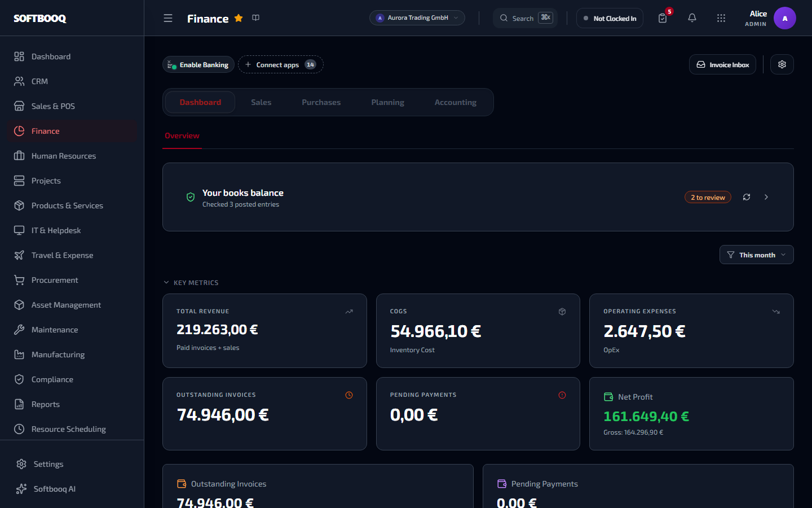Screen dimensions: 812x508
Task: Click the 2 to review badge
Action: (x=708, y=197)
